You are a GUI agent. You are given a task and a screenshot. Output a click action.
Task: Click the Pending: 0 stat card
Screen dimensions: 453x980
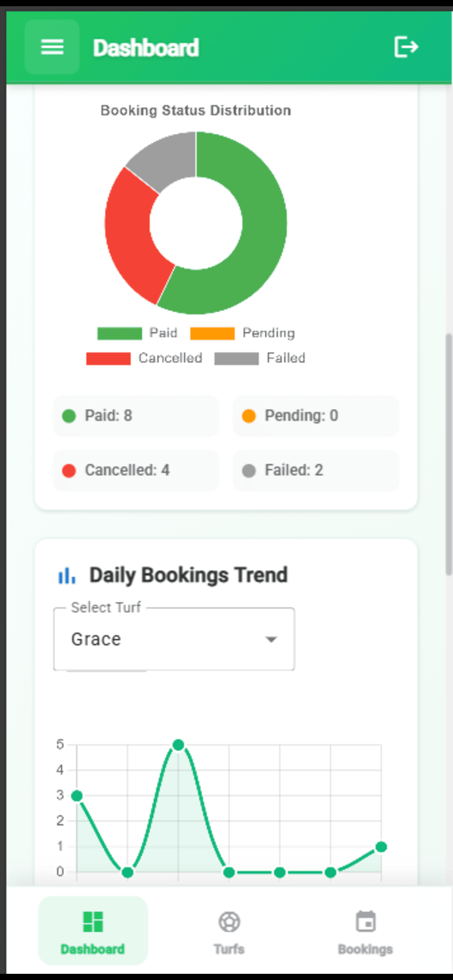coord(316,416)
